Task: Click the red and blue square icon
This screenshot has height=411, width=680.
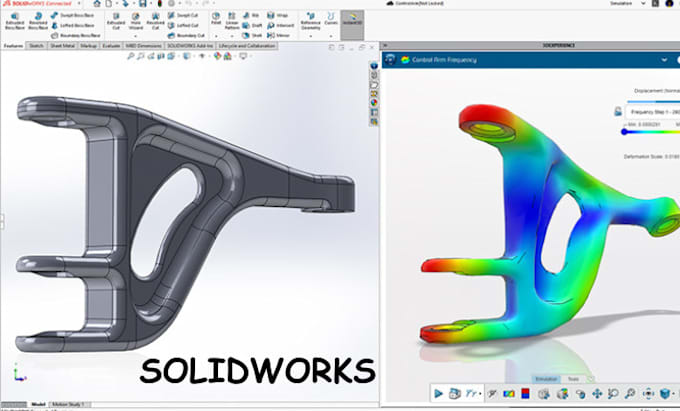Action: (x=525, y=394)
